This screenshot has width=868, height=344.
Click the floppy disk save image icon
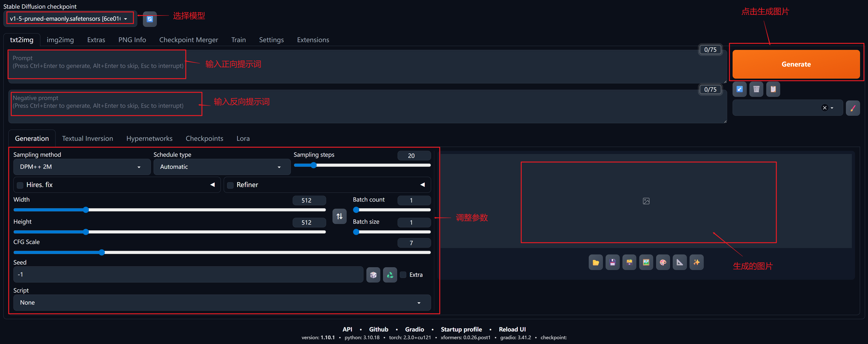tap(612, 262)
